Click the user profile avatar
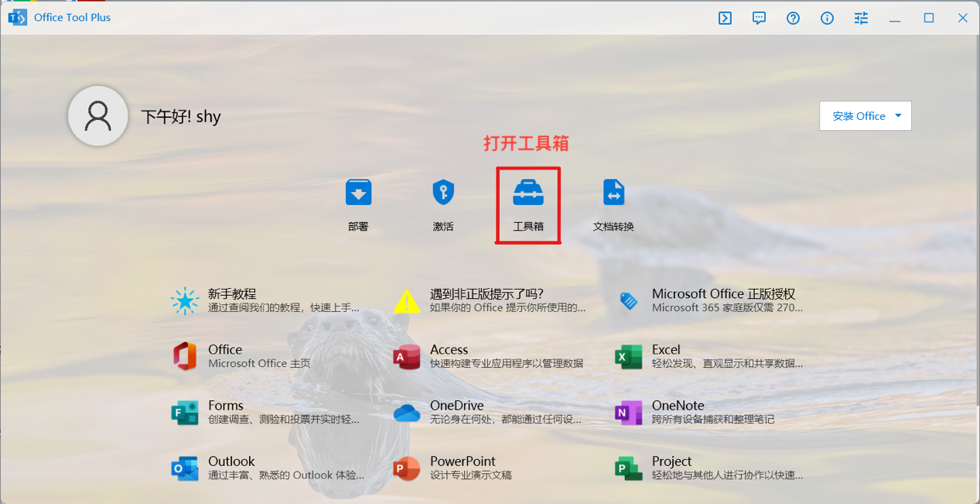This screenshot has width=980, height=504. (98, 116)
